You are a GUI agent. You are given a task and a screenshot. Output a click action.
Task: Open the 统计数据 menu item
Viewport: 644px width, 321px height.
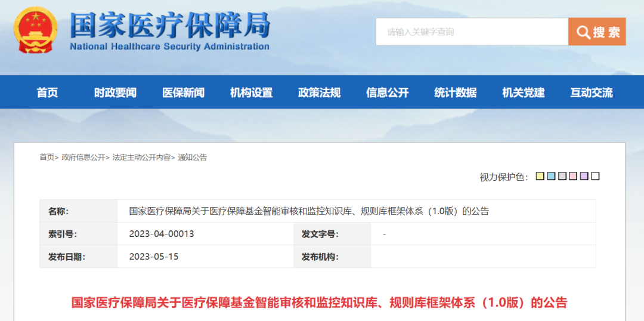click(x=456, y=93)
